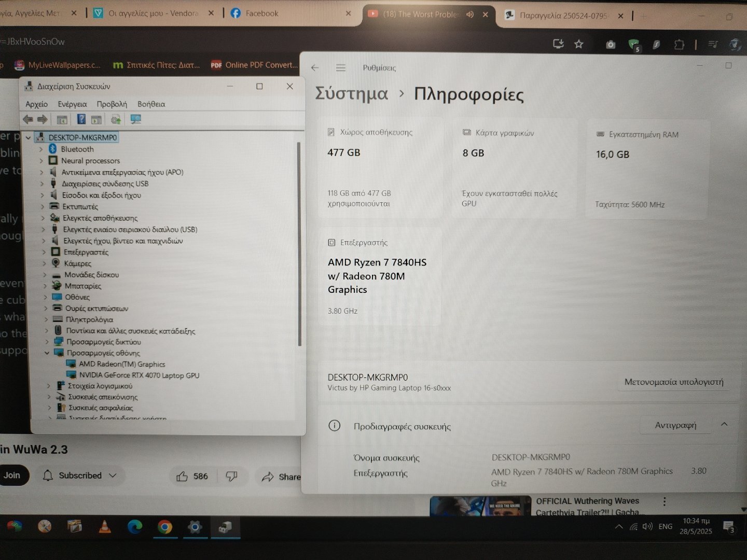Click the scan for hardware changes monitor icon
This screenshot has height=560, width=747.
[x=136, y=120]
